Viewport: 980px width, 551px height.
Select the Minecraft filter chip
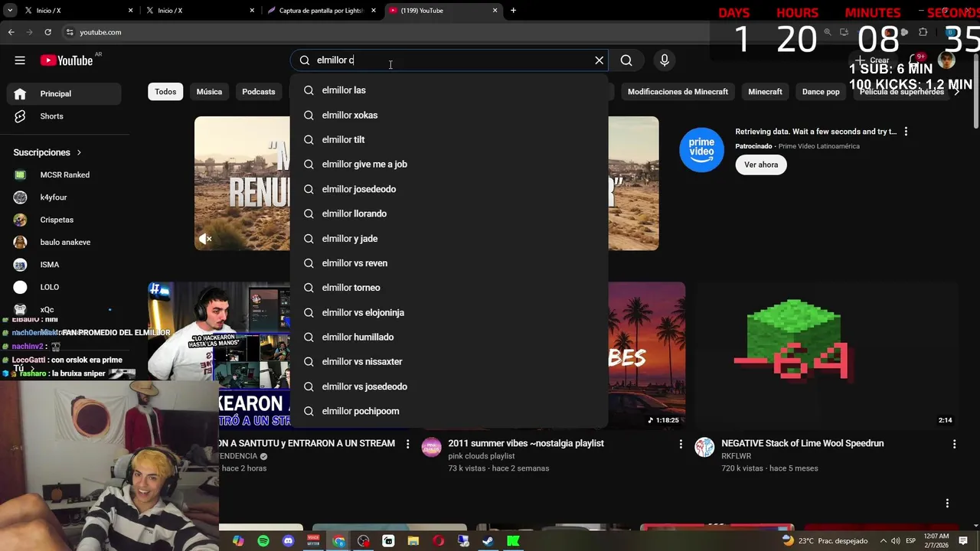[765, 92]
